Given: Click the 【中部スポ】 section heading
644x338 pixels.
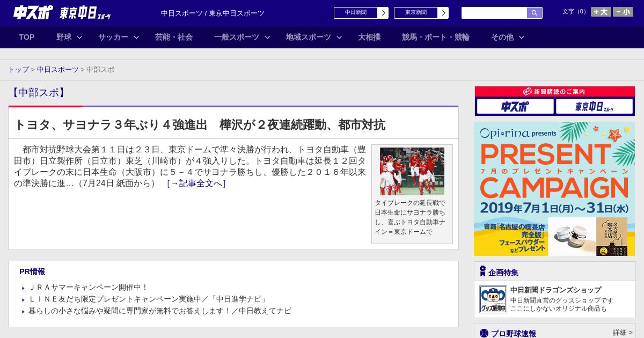Looking at the screenshot, I should (x=38, y=93).
